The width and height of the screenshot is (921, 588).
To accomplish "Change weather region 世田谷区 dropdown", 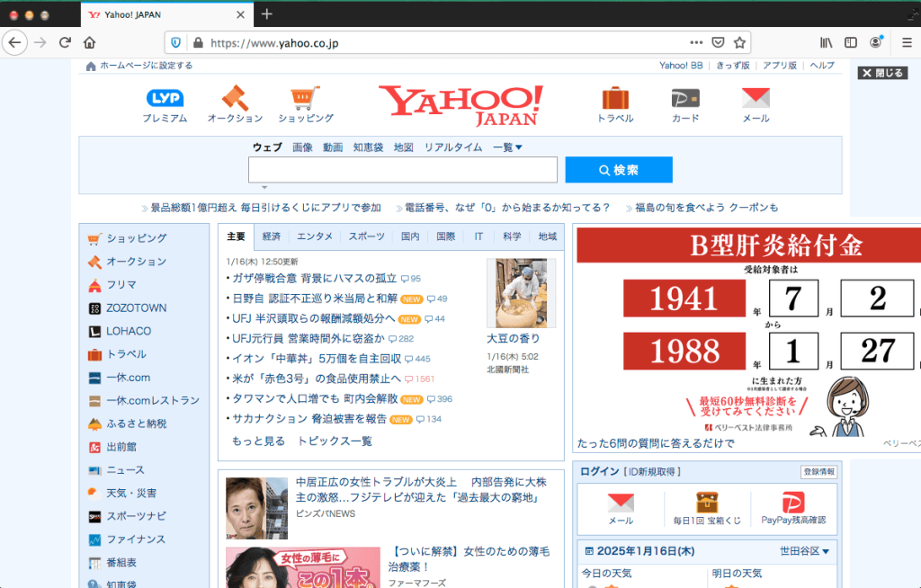I will [804, 551].
